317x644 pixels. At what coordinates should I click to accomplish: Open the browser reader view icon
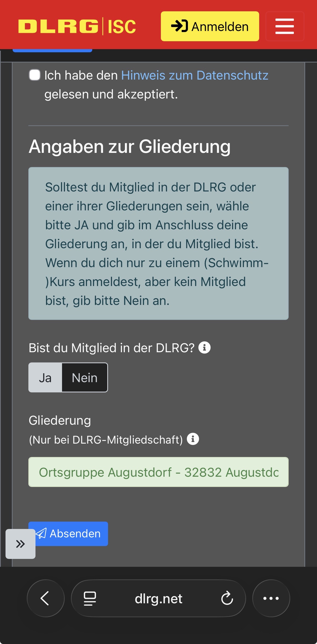click(x=90, y=598)
